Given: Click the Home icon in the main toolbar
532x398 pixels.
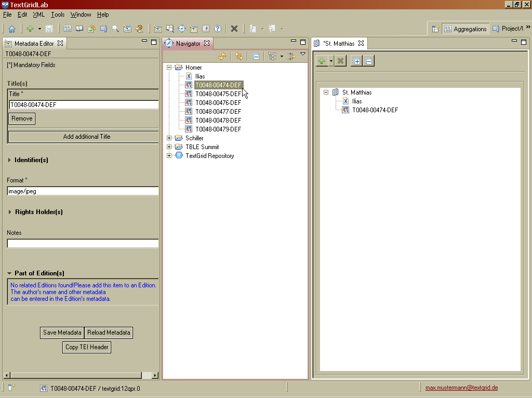Looking at the screenshot, I should pyautogui.click(x=11, y=29).
